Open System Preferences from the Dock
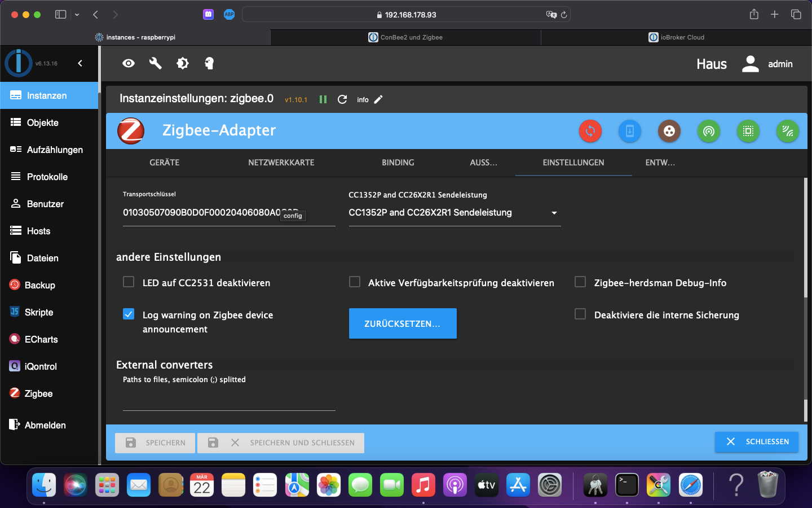The image size is (812, 508). tap(550, 485)
